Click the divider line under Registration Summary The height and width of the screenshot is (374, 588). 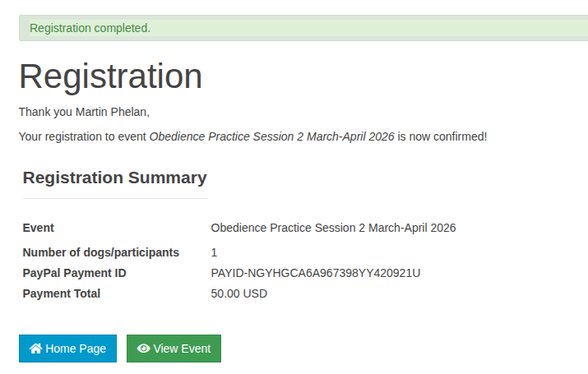coord(115,198)
